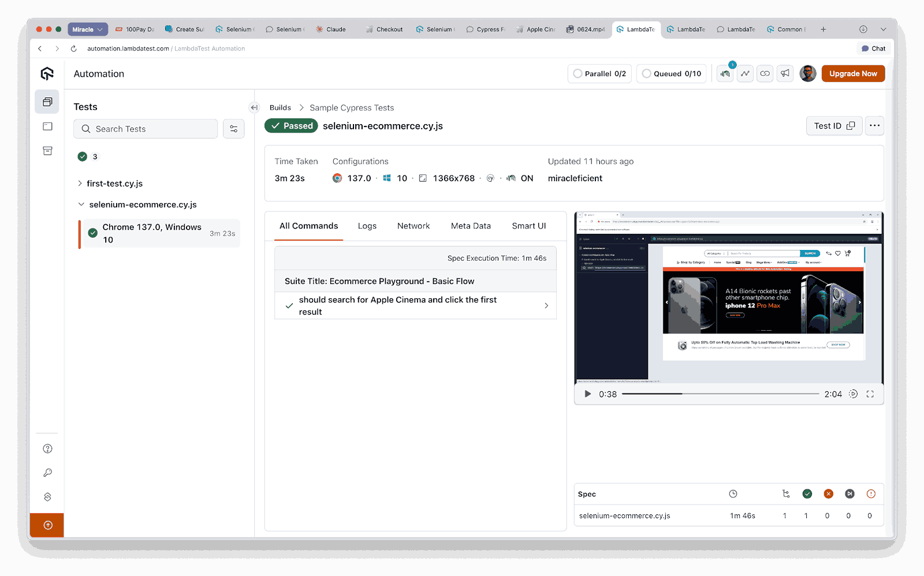This screenshot has width=924, height=576.
Task: Open the help question mark icon in sidebar
Action: point(47,448)
